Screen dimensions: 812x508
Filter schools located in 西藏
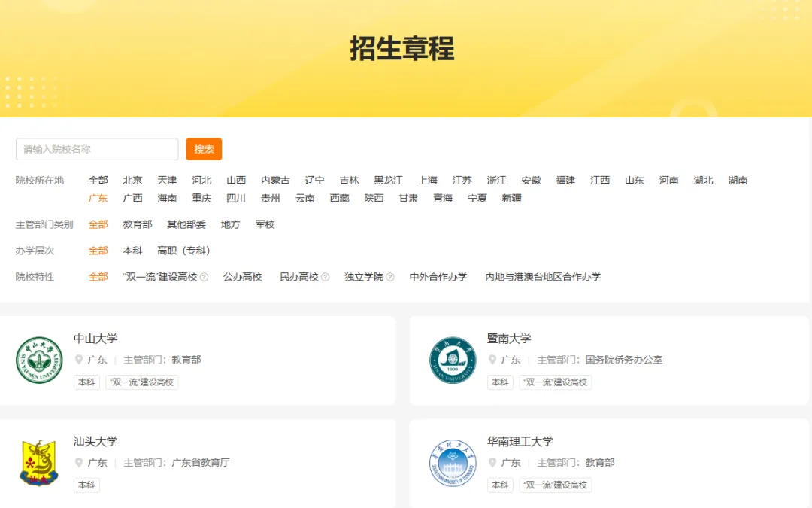[340, 199]
